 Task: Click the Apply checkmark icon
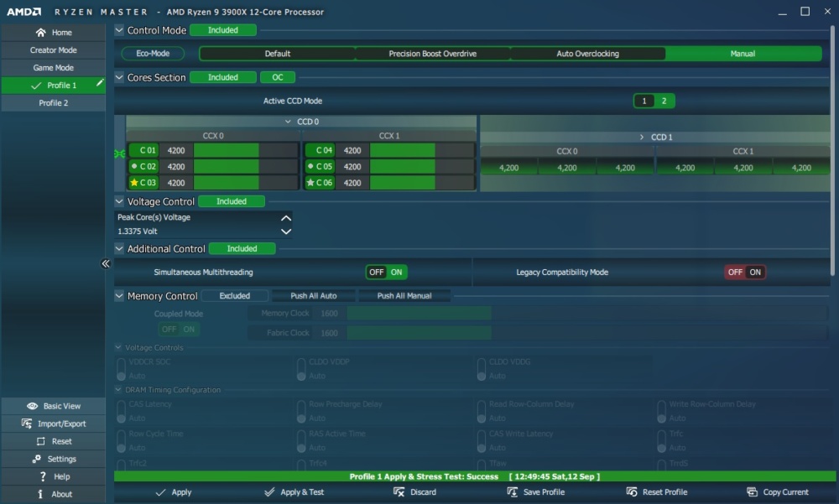coord(160,492)
